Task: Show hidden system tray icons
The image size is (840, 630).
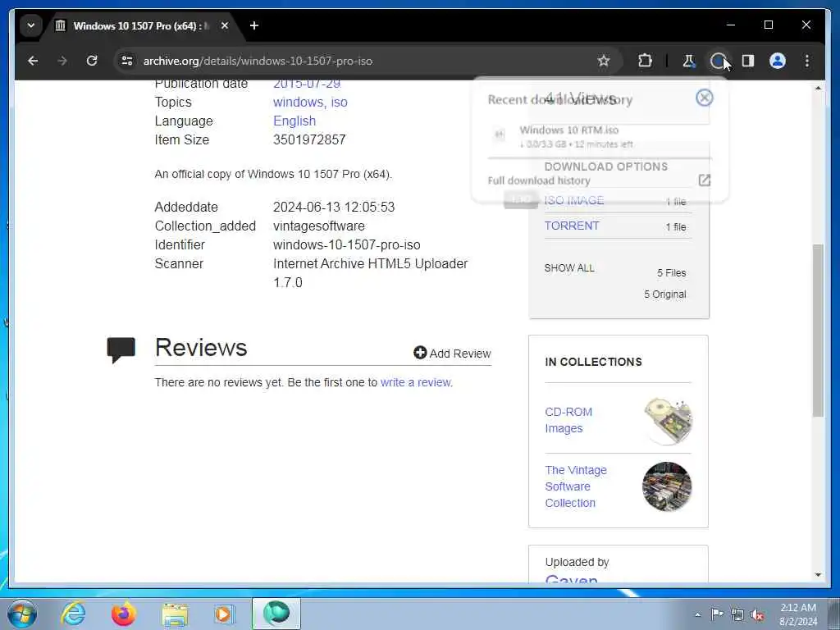Action: [x=697, y=614]
